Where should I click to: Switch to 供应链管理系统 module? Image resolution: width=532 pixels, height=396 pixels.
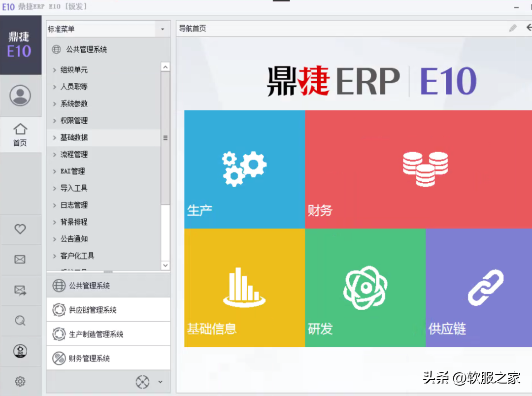(108, 310)
